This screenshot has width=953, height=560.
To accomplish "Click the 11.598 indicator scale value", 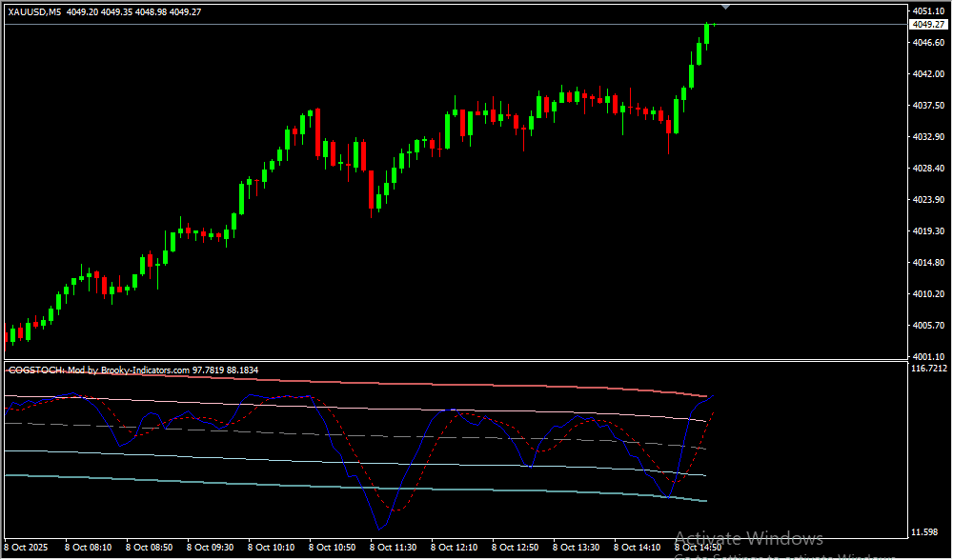I will [x=927, y=531].
